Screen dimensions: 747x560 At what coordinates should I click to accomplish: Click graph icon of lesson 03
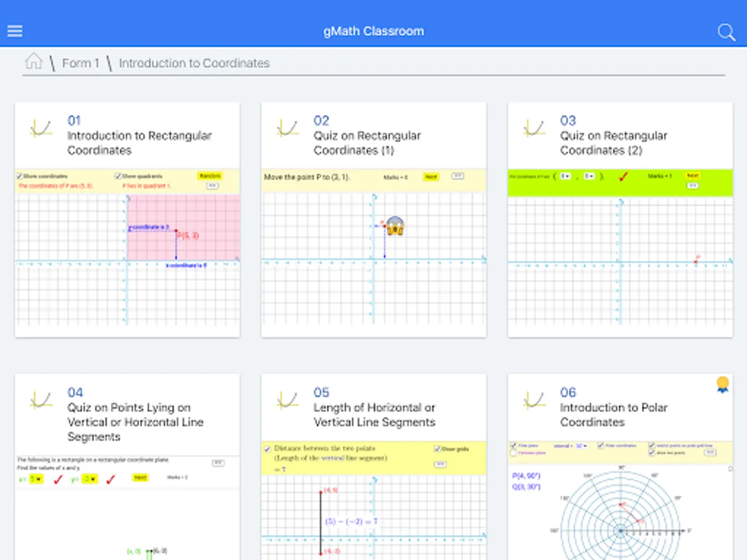[x=534, y=128]
